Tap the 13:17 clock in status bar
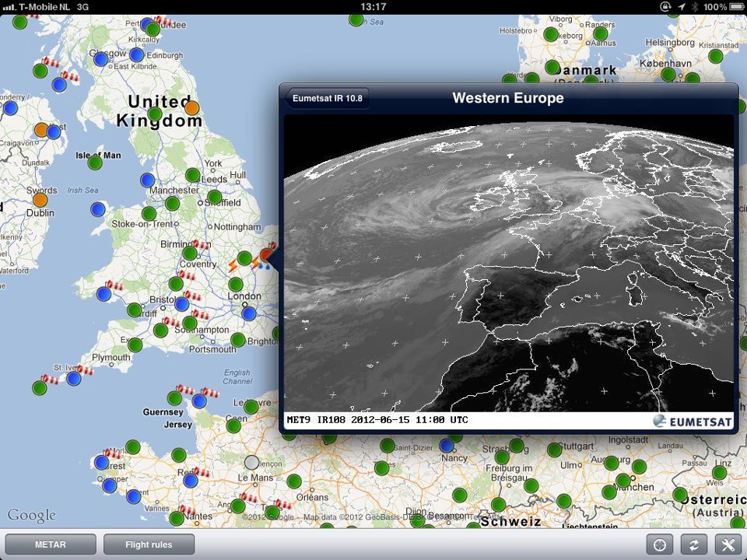747x560 pixels. (373, 7)
